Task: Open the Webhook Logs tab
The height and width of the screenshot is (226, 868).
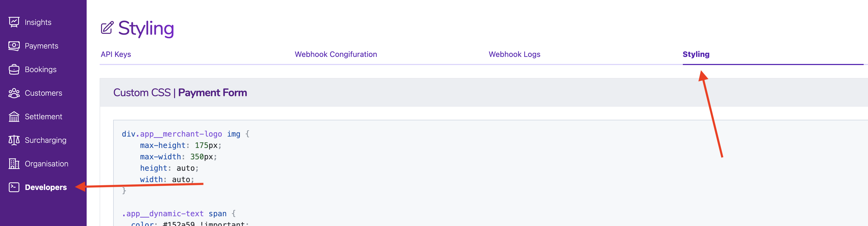Action: click(x=514, y=54)
